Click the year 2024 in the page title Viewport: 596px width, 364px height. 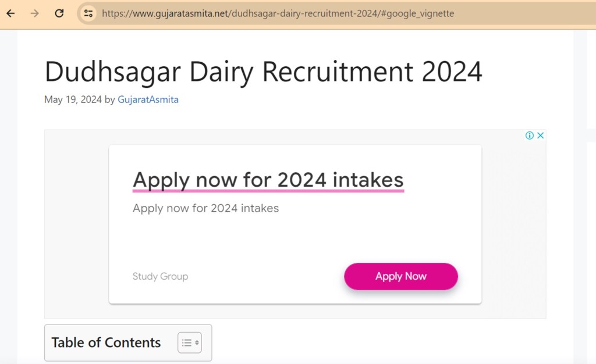click(452, 72)
